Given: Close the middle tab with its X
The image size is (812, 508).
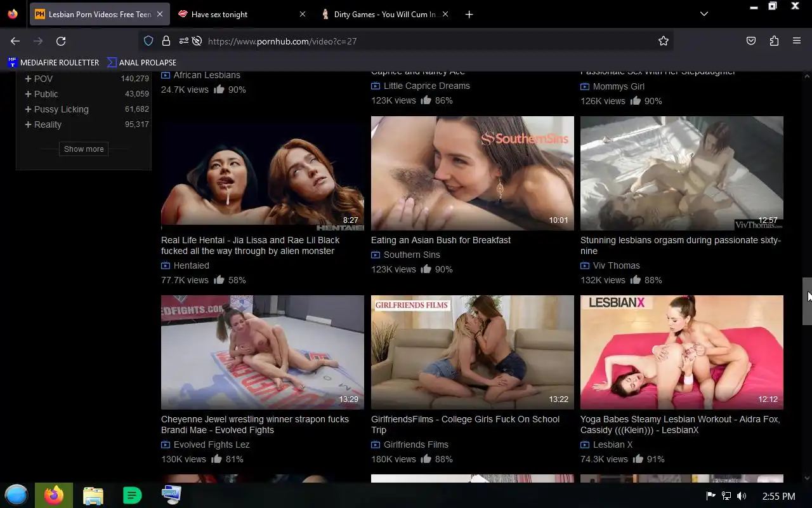Looking at the screenshot, I should 302,14.
